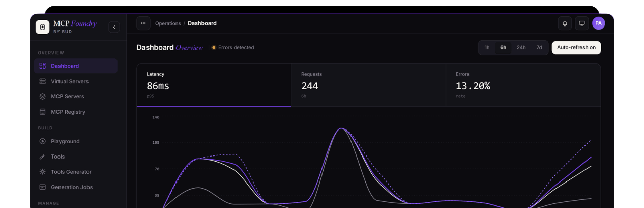Click the MCP Servers layers icon
This screenshot has height=208, width=644.
43,96
